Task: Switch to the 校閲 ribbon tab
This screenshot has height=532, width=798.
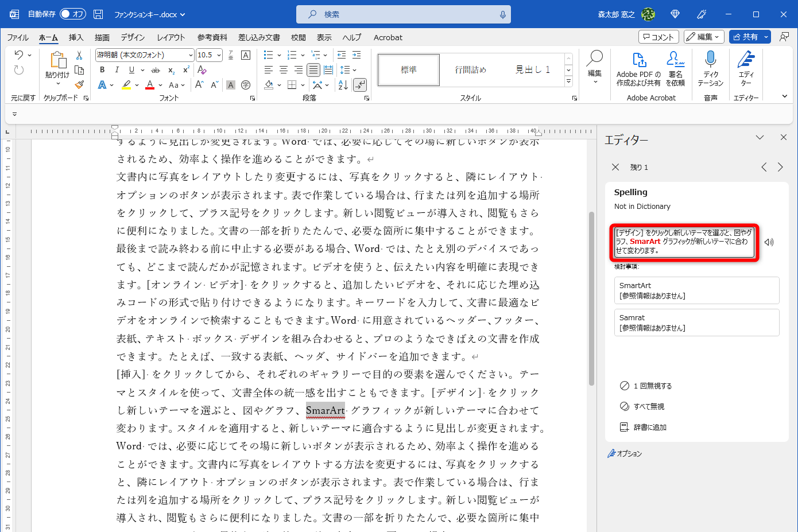Action: pos(298,37)
